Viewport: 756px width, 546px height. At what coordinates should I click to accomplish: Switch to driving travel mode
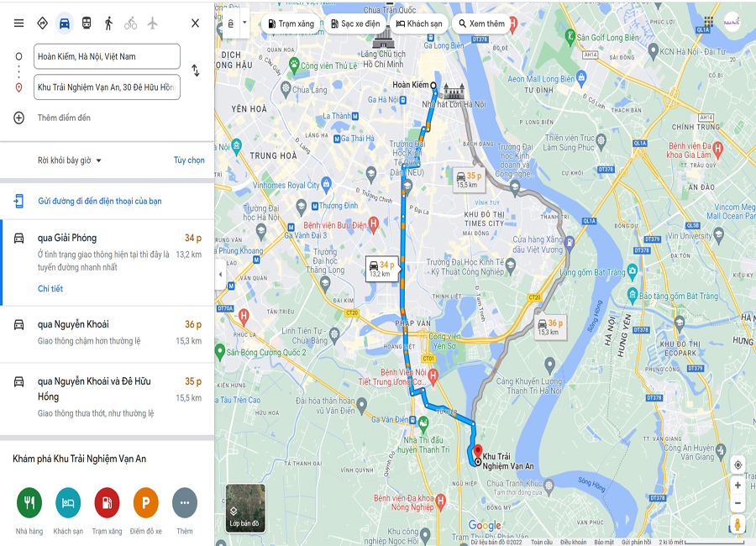(64, 24)
